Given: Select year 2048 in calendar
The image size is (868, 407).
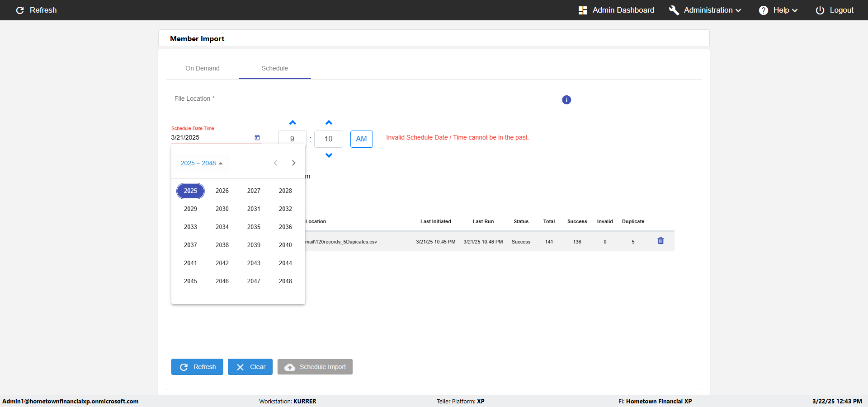Looking at the screenshot, I should pos(285,281).
